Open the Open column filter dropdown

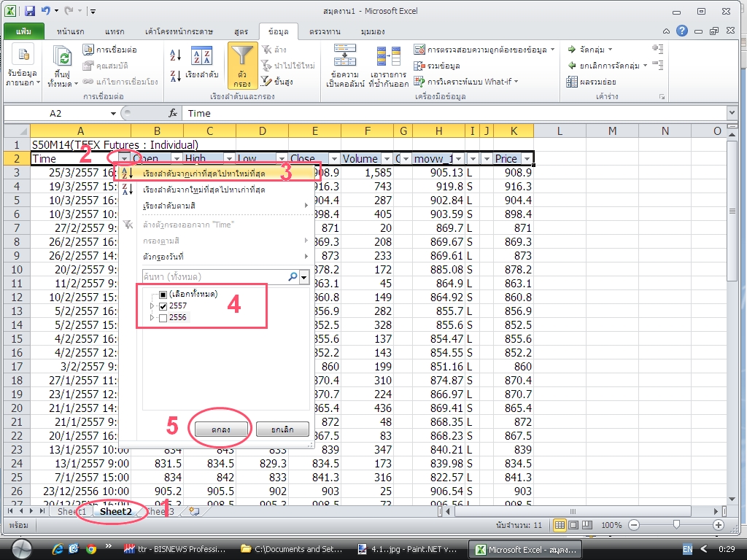[x=177, y=158]
